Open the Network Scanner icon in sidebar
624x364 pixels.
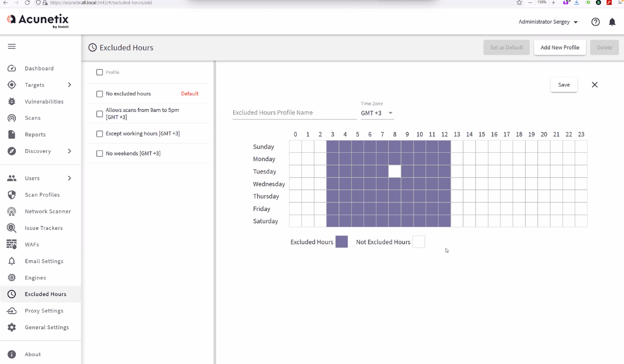(12, 211)
